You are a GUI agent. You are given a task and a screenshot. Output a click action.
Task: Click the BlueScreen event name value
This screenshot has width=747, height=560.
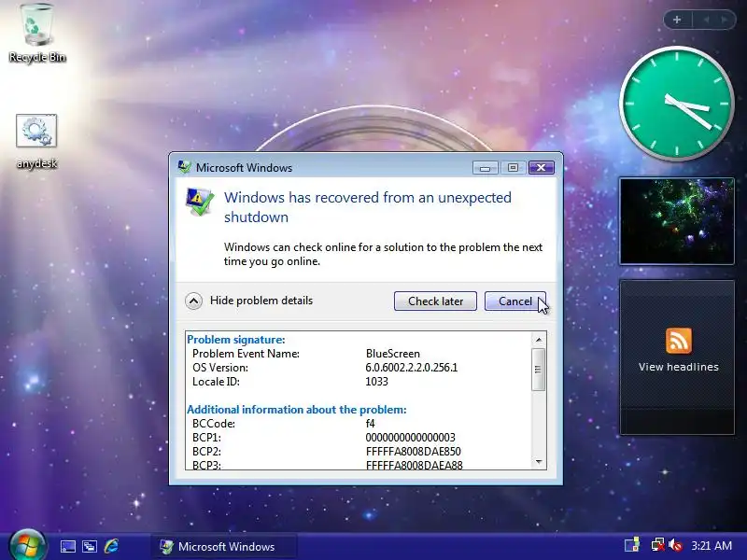click(393, 354)
